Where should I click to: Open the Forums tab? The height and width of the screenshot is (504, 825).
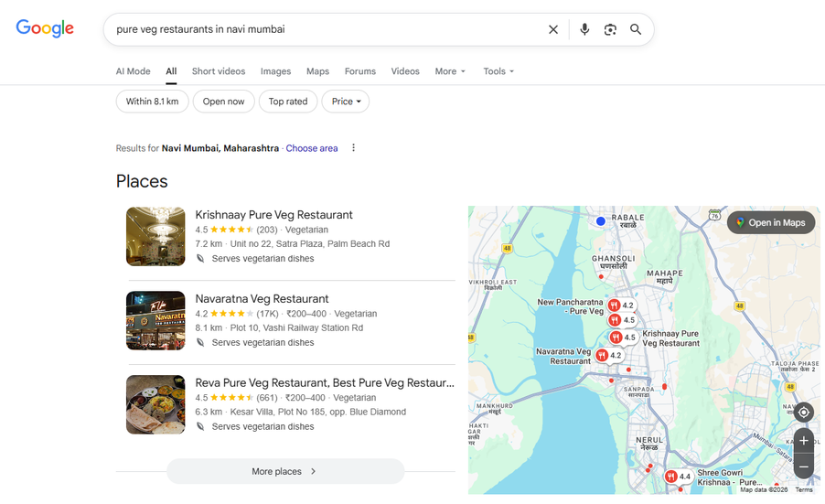(x=360, y=71)
